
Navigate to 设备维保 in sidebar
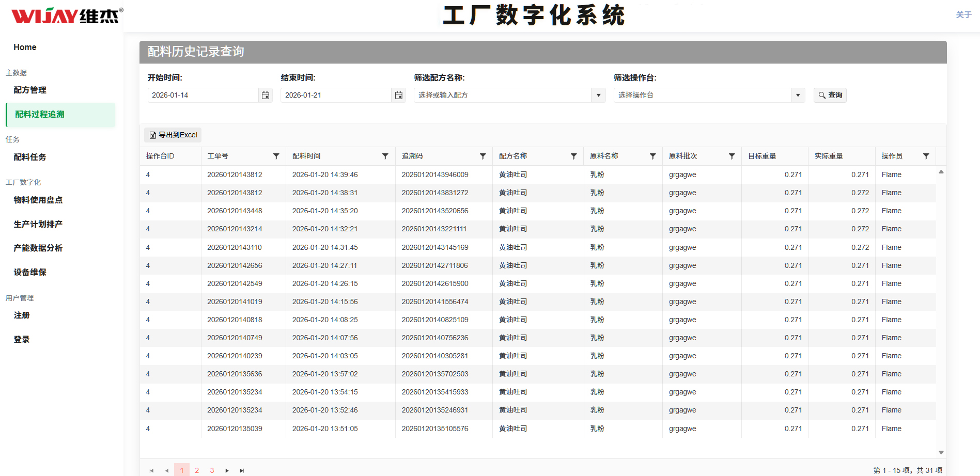pos(30,272)
